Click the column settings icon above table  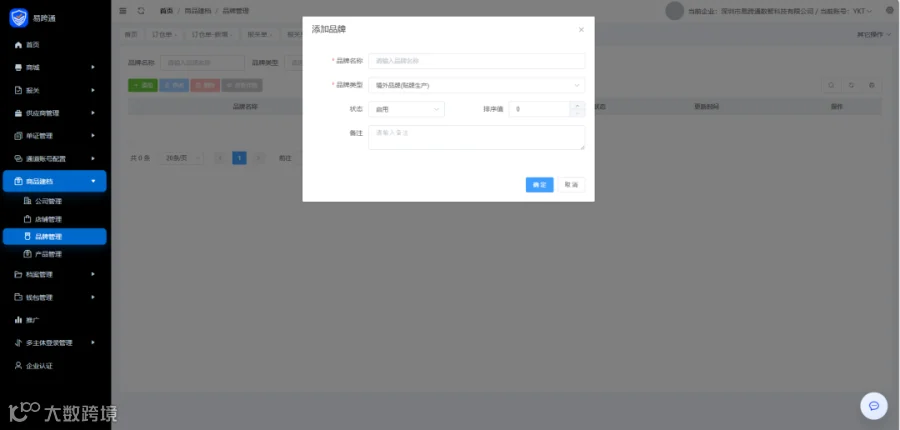pyautogui.click(x=871, y=86)
